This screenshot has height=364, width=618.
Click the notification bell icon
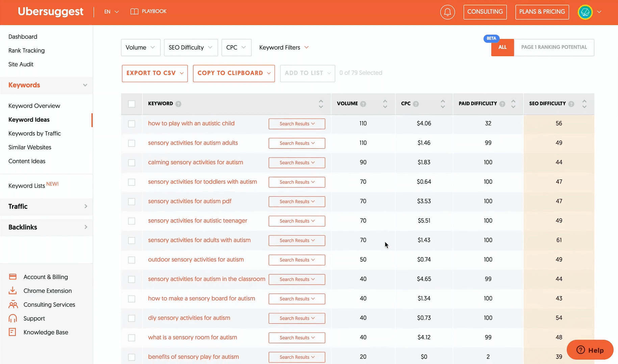[447, 12]
